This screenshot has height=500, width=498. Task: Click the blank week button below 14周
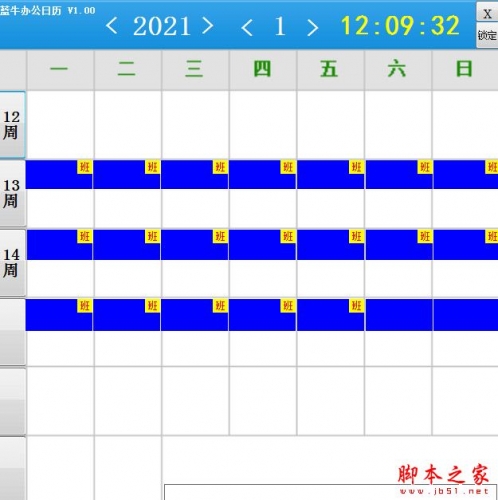[12, 332]
